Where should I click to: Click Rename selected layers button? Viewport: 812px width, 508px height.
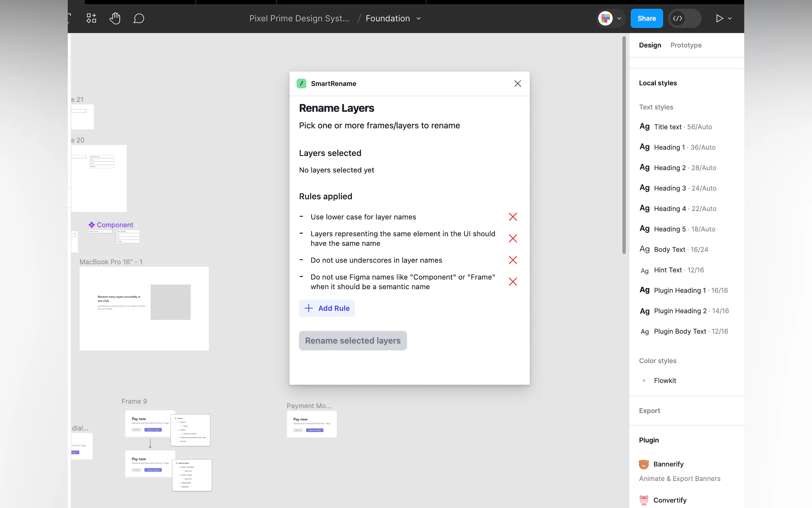(x=353, y=340)
